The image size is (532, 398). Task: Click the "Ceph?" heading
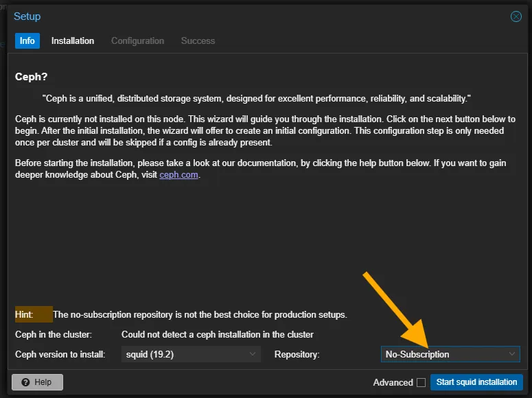click(x=32, y=77)
